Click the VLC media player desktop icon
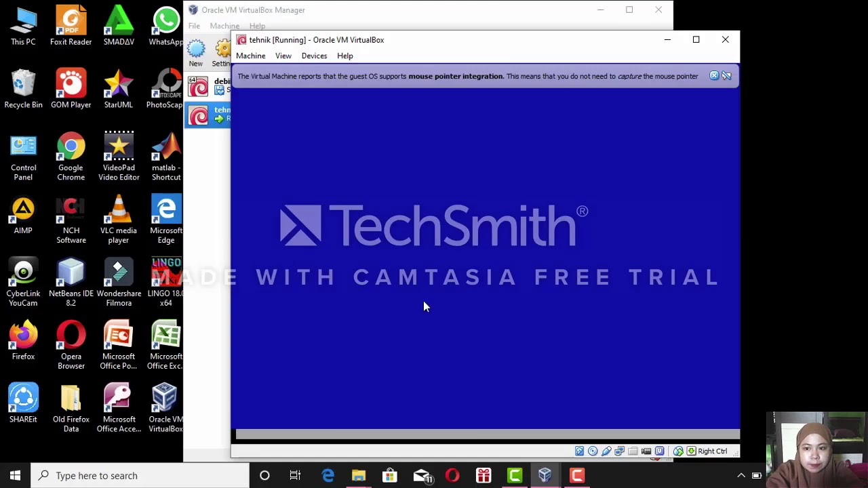 click(x=119, y=220)
